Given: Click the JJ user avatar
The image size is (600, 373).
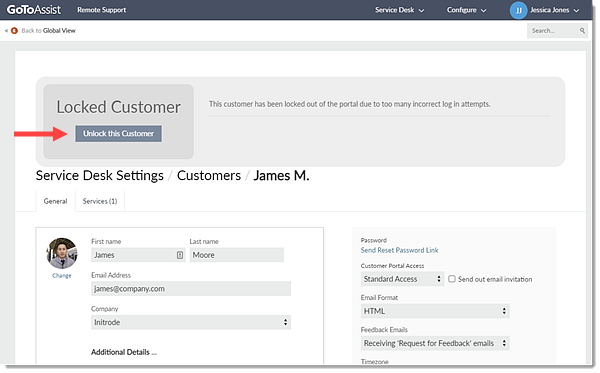Looking at the screenshot, I should (x=518, y=10).
